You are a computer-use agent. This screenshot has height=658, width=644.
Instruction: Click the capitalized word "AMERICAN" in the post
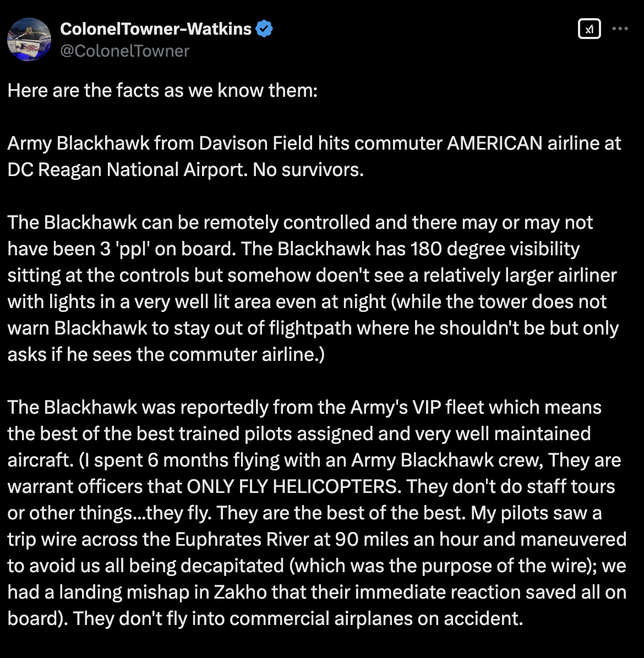pos(495,143)
